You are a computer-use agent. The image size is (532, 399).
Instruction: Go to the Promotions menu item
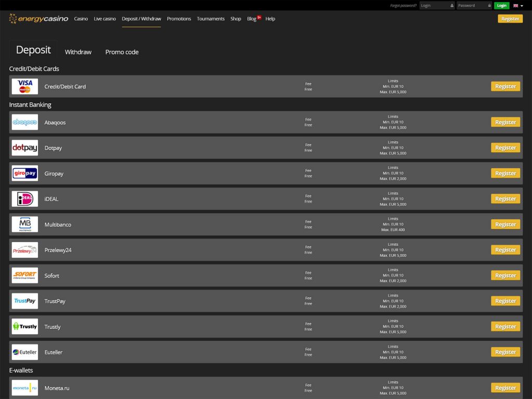click(x=179, y=19)
